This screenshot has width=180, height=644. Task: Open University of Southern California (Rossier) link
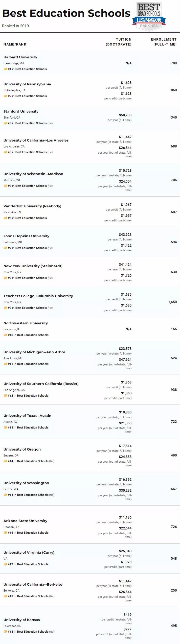(x=41, y=384)
